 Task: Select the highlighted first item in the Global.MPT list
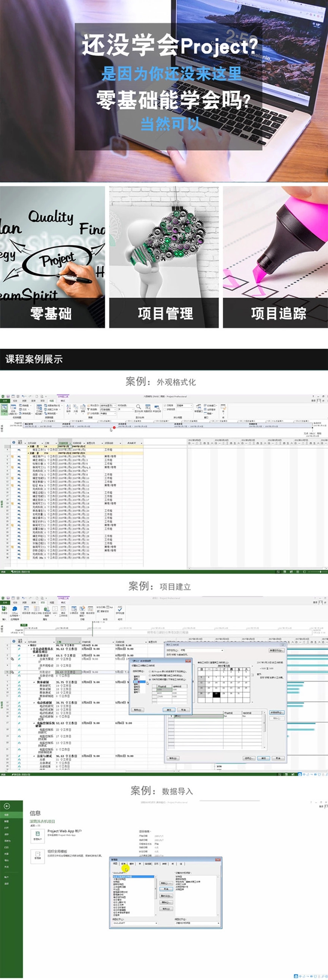tap(133, 876)
